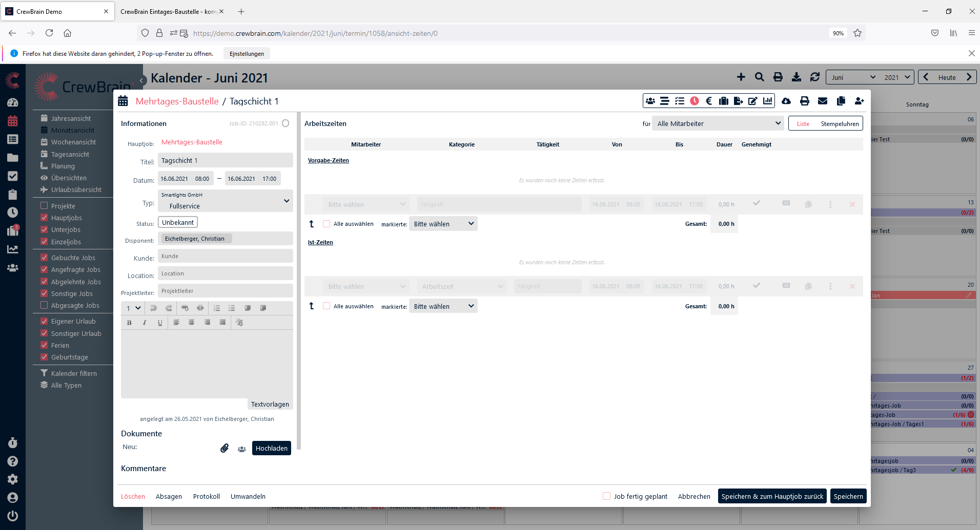980x530 pixels.
Task: Open the Alle Mitarbeiter dropdown
Action: [x=718, y=123]
